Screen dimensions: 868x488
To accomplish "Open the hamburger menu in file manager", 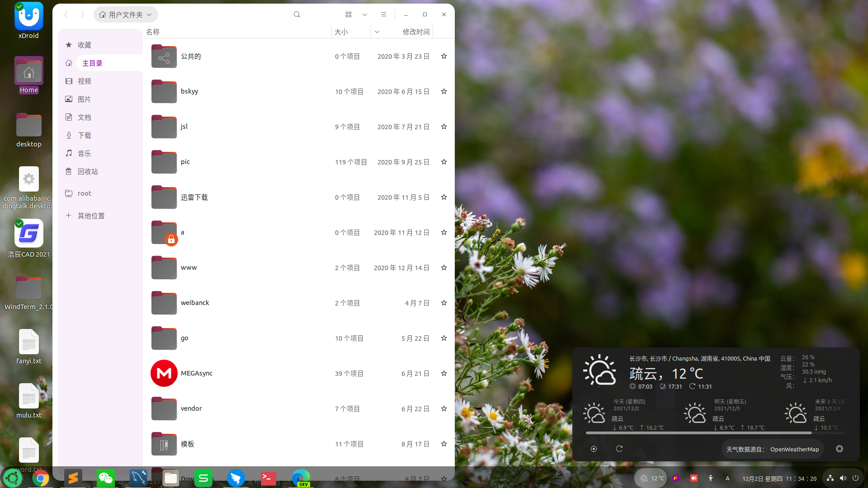I will click(384, 14).
